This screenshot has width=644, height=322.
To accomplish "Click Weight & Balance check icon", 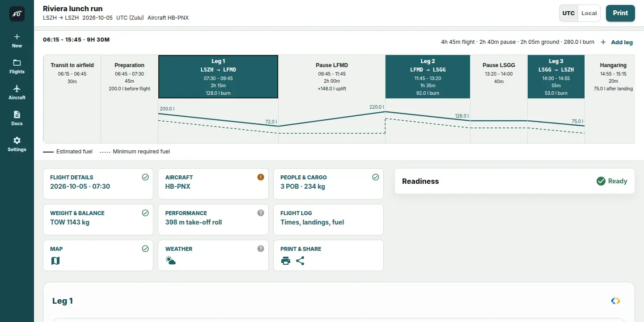I will pos(145,213).
